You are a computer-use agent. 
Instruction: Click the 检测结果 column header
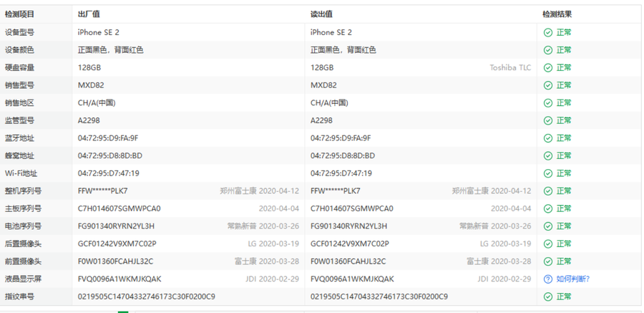coord(557,14)
